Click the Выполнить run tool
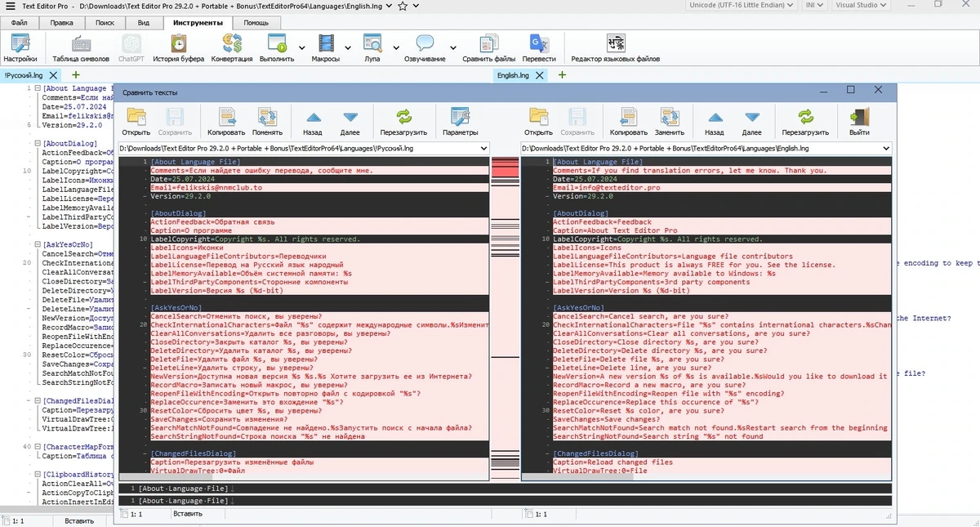The image size is (980, 527). click(x=277, y=48)
